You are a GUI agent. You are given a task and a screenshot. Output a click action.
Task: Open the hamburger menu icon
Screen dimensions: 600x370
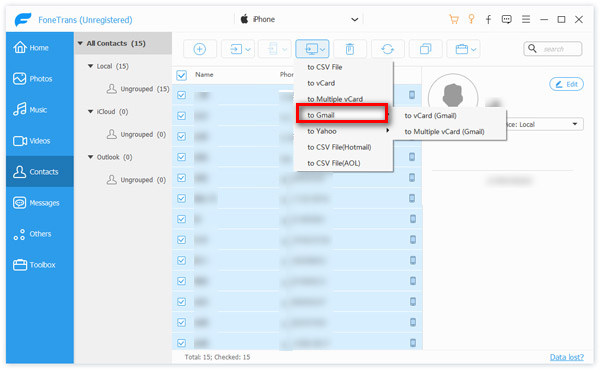click(x=526, y=19)
